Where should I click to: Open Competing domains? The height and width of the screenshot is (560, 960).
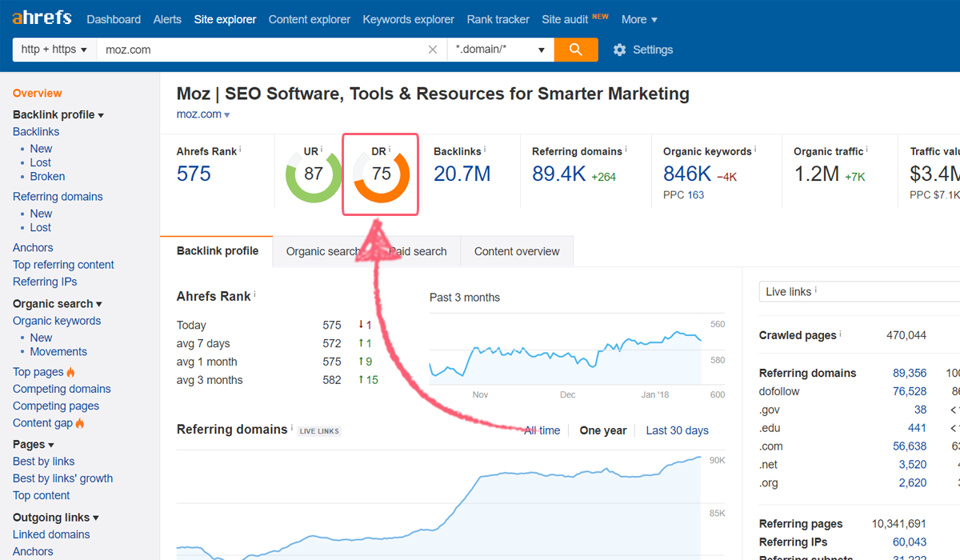click(62, 389)
